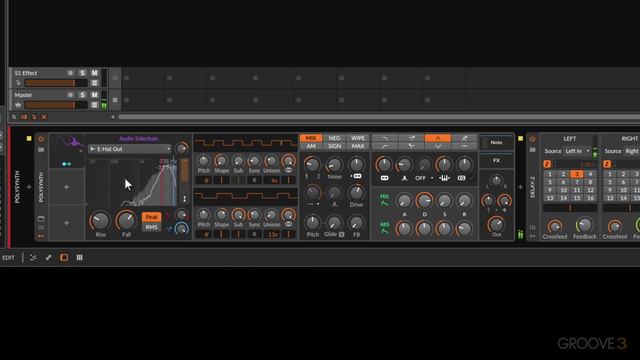
Task: Select SIGN oscillator blend mode
Action: tap(334, 146)
